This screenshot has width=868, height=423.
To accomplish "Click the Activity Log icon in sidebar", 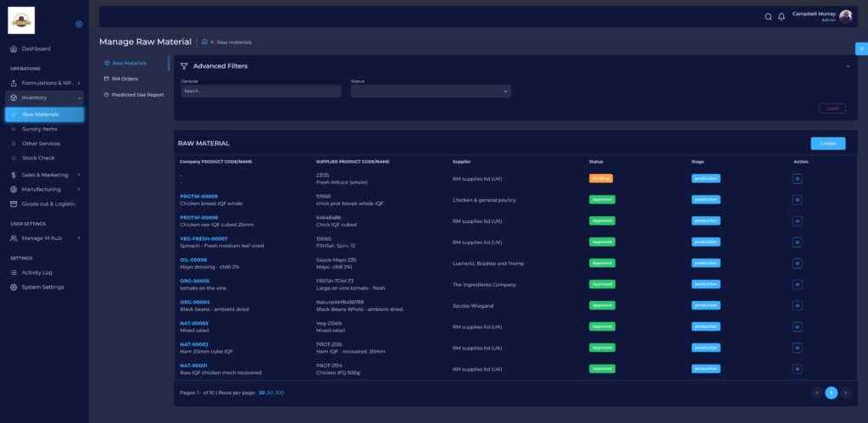I will click(x=14, y=273).
